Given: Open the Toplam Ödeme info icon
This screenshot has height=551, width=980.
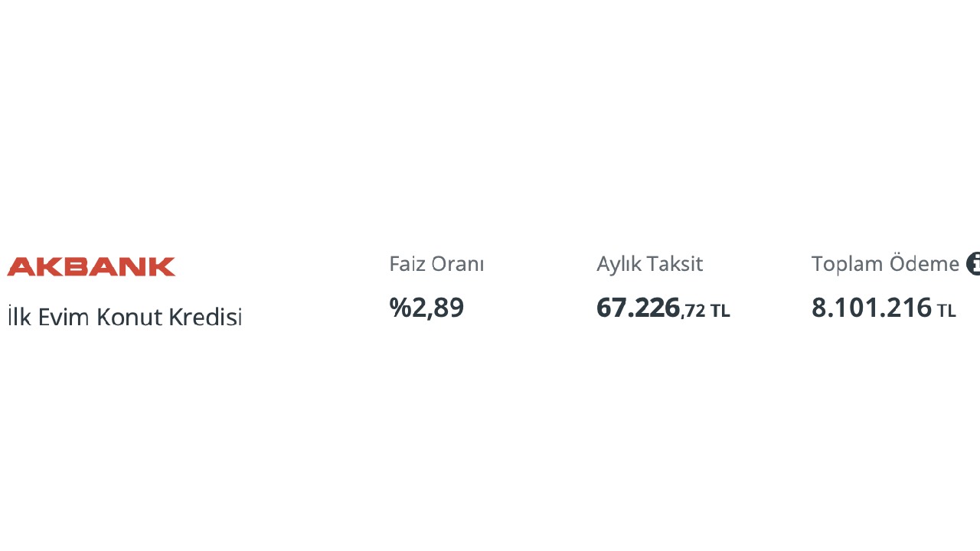Looking at the screenshot, I should tap(973, 263).
